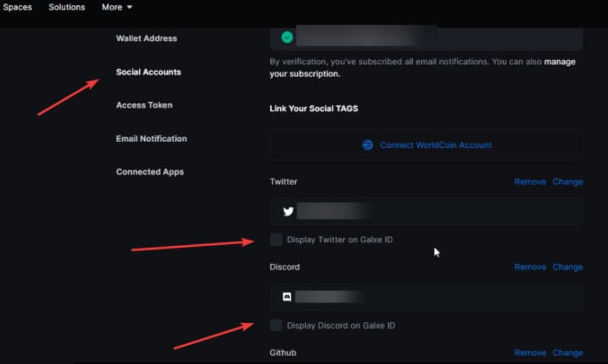Remove the linked Discord account

click(530, 267)
